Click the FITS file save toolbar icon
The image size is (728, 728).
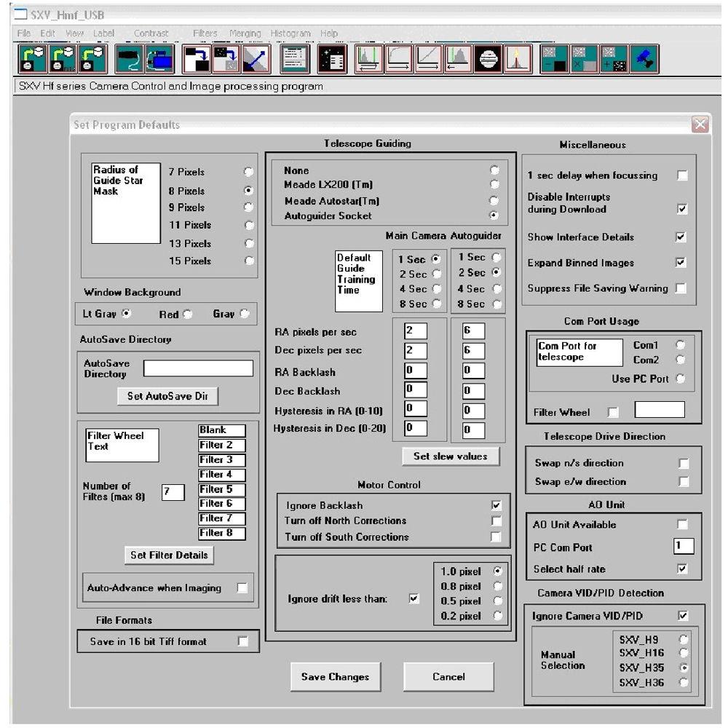(64, 60)
